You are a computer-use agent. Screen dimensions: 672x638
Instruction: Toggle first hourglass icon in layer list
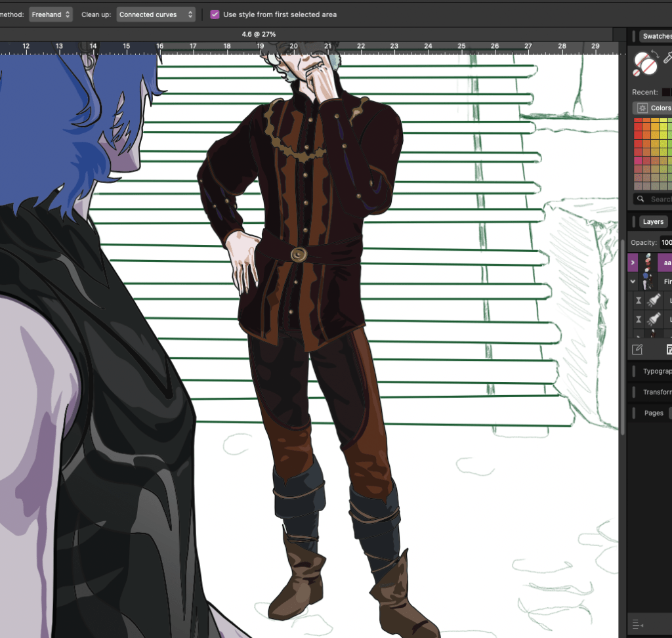(x=639, y=300)
